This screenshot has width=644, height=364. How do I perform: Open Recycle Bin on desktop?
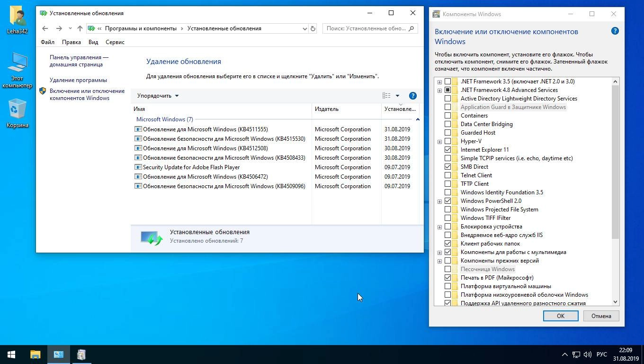tap(18, 113)
